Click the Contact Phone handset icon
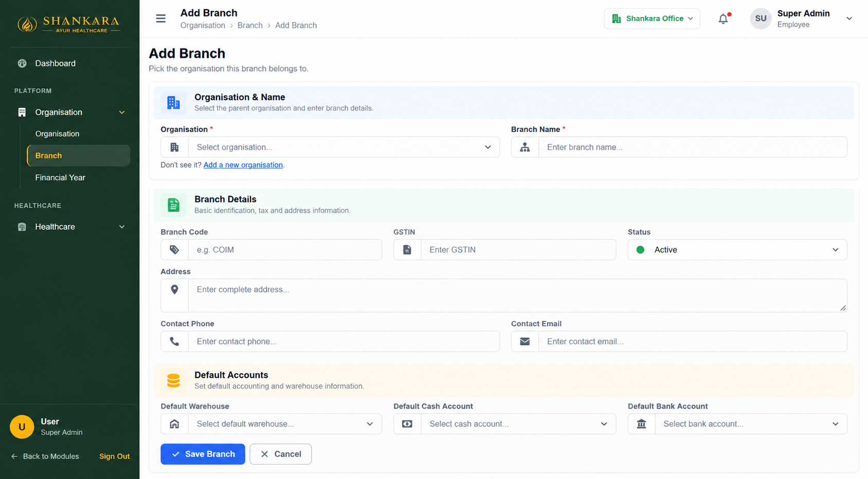 (174, 341)
